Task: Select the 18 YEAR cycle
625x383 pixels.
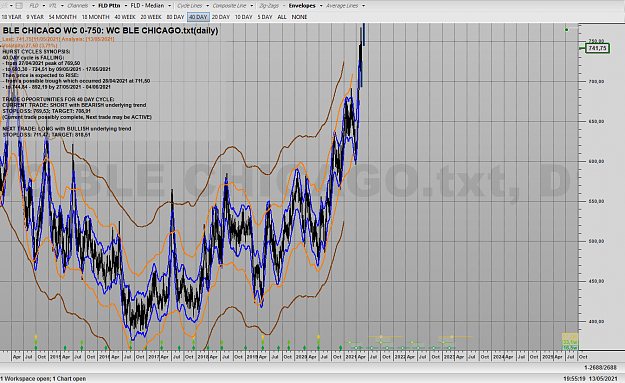Action: (12, 17)
